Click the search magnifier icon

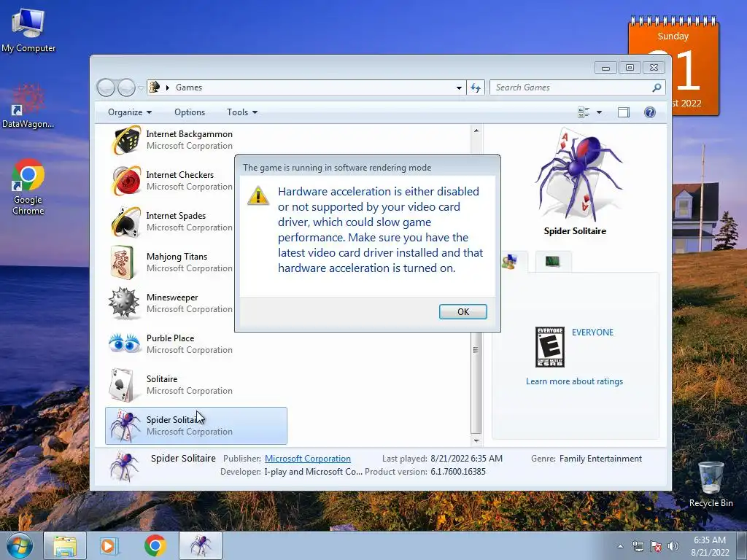[x=657, y=87]
